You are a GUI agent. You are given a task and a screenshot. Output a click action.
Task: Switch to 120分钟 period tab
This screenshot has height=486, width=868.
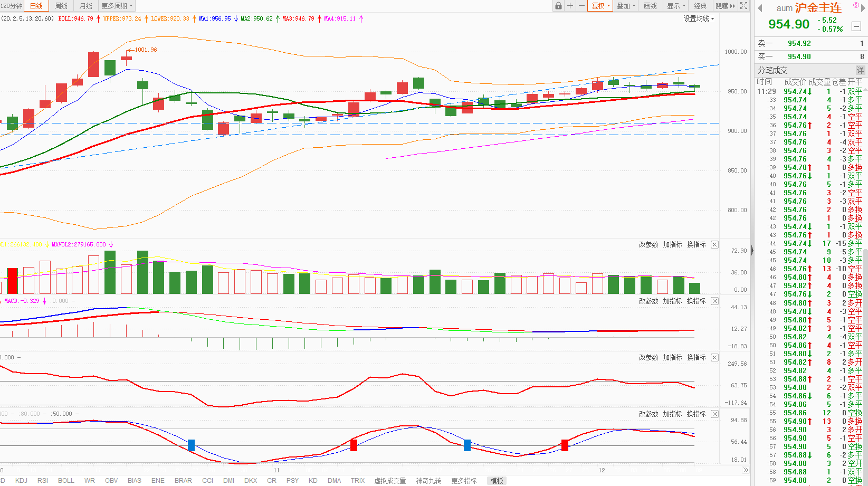[x=12, y=6]
